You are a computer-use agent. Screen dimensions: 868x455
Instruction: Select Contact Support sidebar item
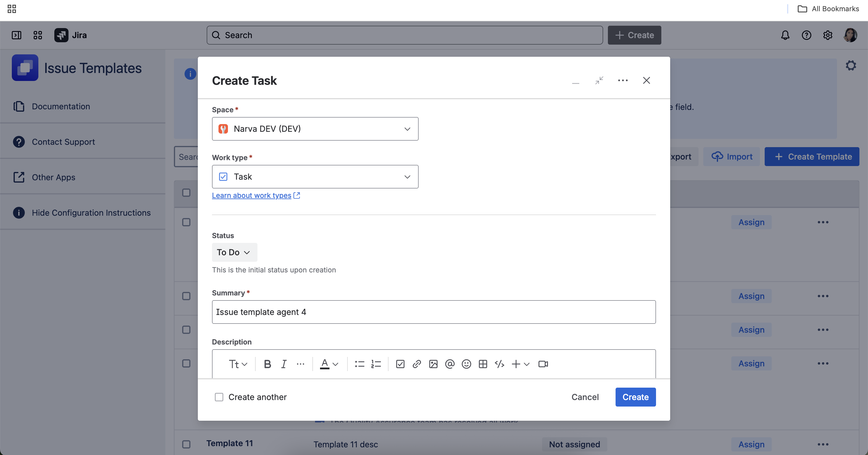pos(63,142)
